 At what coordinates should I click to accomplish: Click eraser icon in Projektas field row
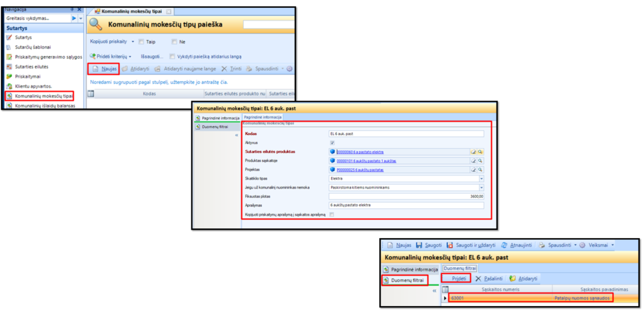[473, 170]
